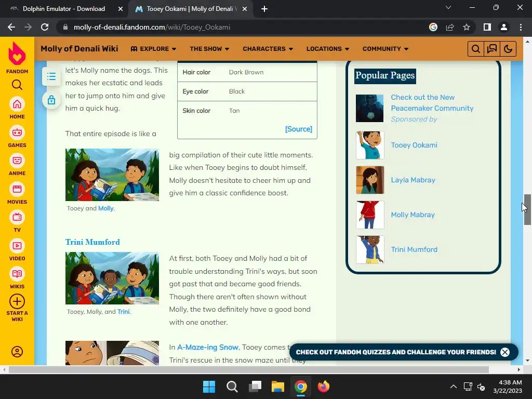Click the Layla Mabray thumbnail

(x=370, y=180)
